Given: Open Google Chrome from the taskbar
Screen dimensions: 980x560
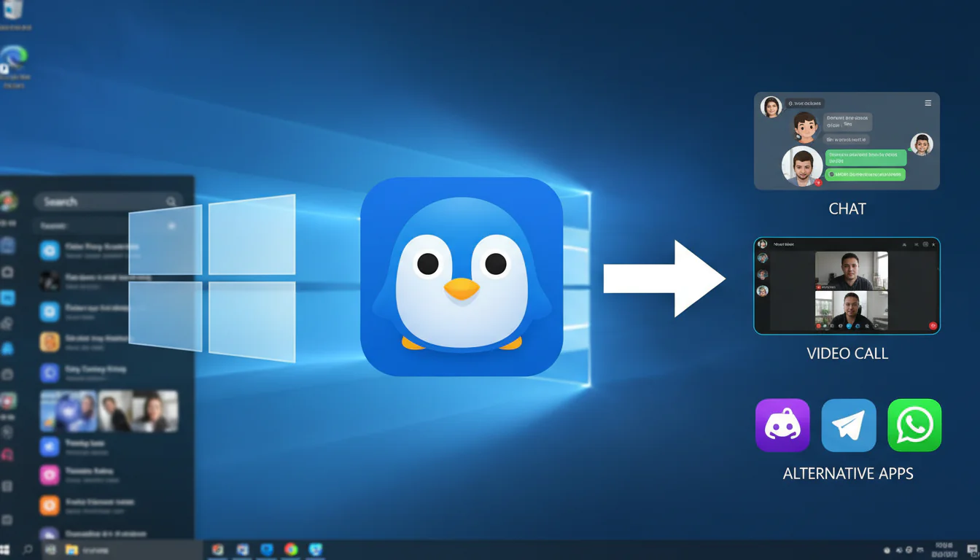Looking at the screenshot, I should [x=291, y=549].
